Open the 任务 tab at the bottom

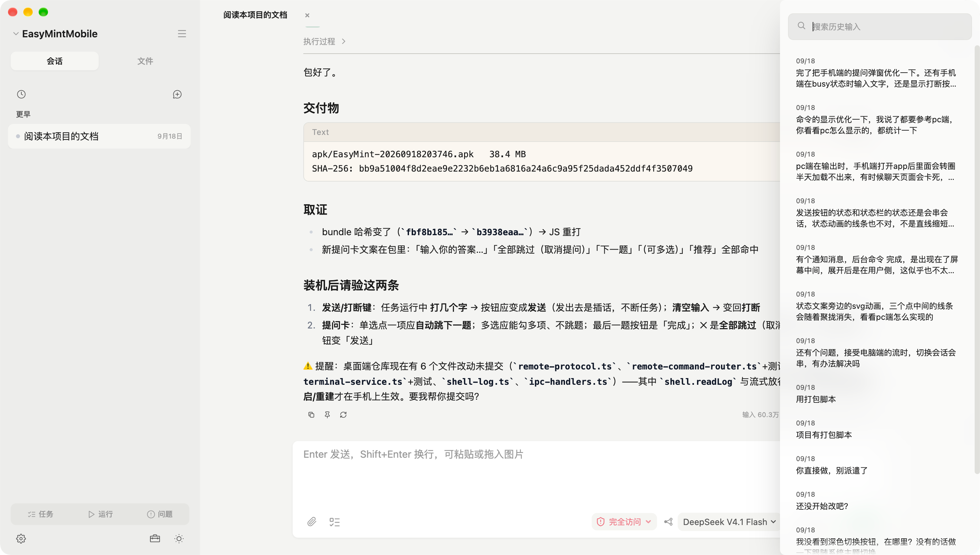[x=40, y=514]
